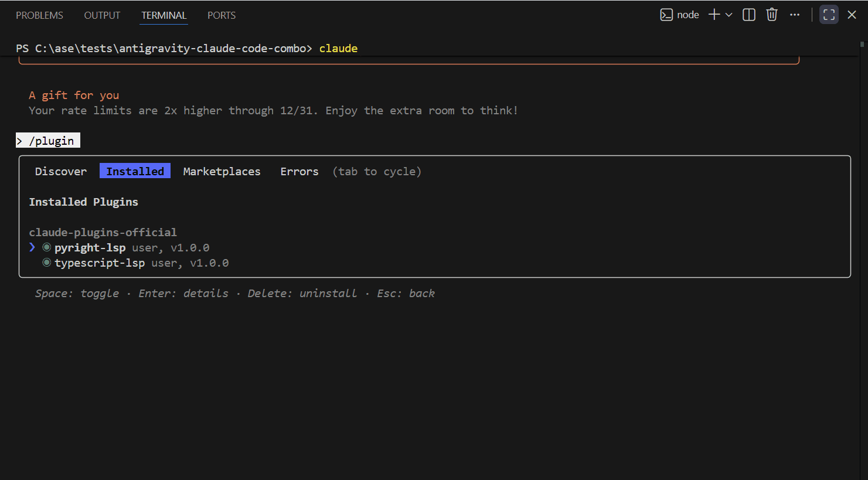Create a new terminal with plus icon
The image size is (868, 480).
pos(714,15)
